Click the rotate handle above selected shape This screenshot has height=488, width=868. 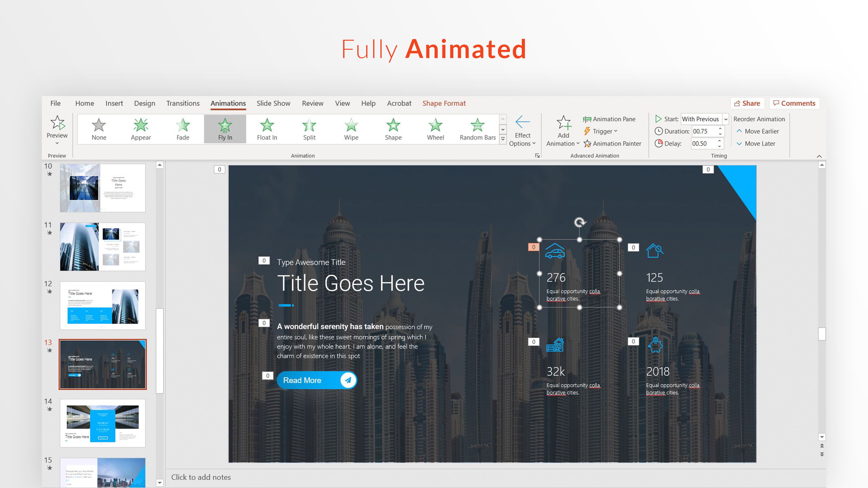[x=580, y=222]
